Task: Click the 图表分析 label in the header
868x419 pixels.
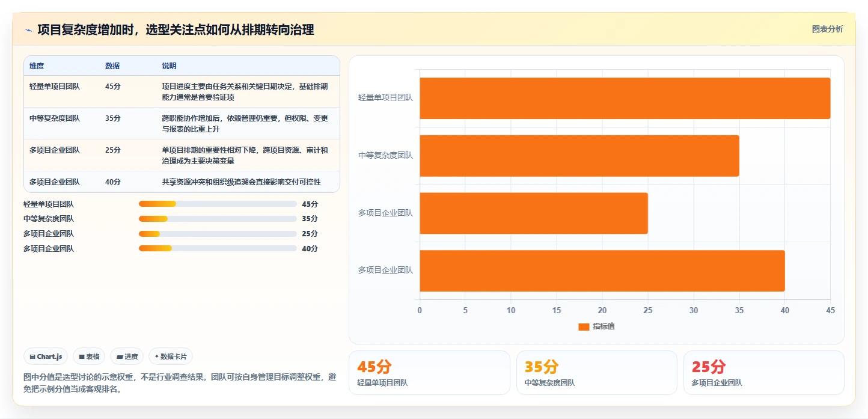Action: point(827,29)
